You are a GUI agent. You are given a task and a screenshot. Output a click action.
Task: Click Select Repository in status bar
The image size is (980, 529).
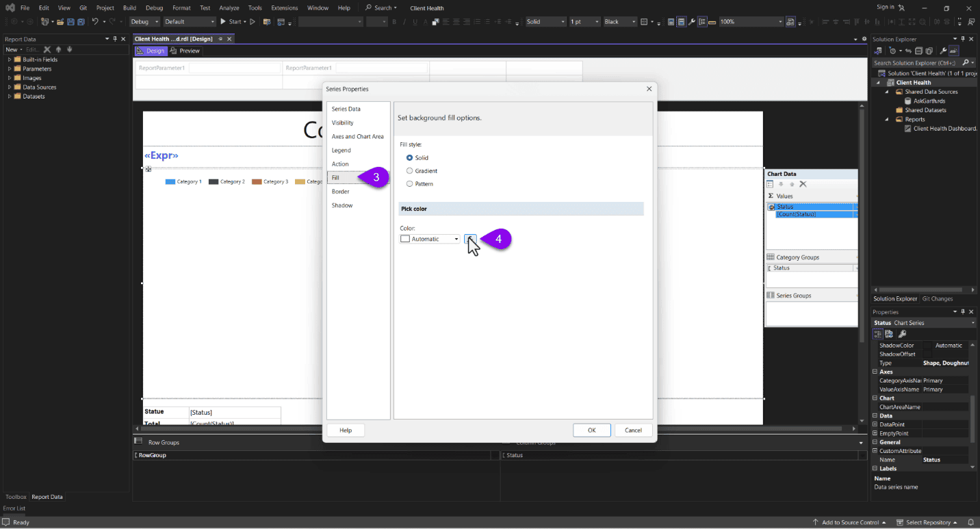(x=928, y=523)
